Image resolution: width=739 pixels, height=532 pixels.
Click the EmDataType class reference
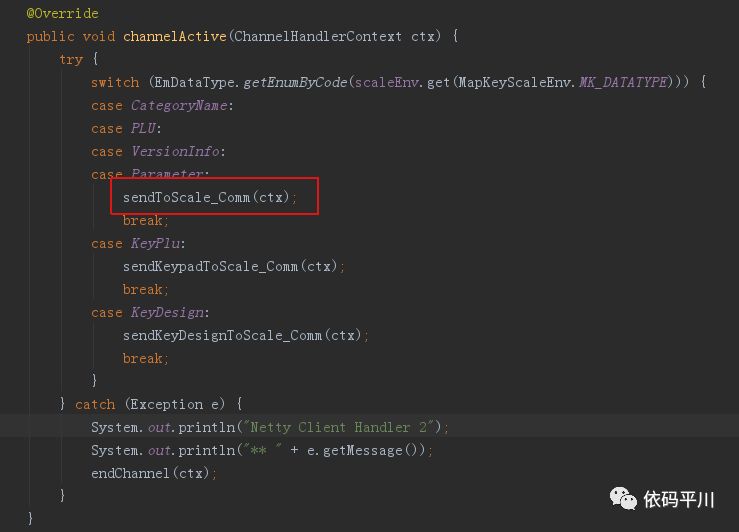click(x=194, y=82)
